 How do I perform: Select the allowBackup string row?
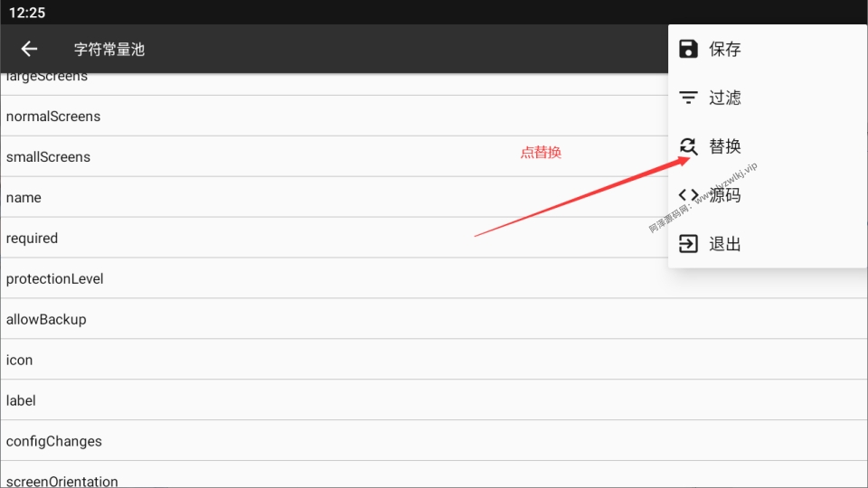click(x=434, y=319)
